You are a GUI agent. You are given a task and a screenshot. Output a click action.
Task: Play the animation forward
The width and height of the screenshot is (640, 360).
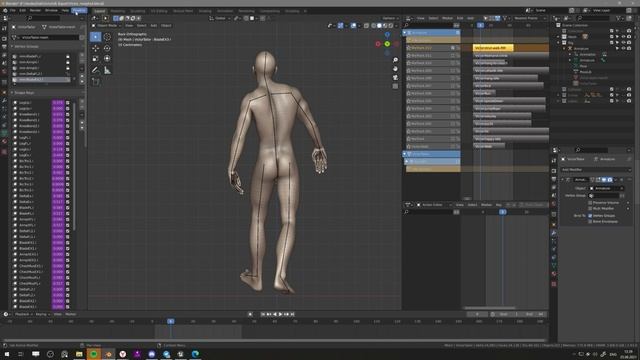click(x=280, y=314)
